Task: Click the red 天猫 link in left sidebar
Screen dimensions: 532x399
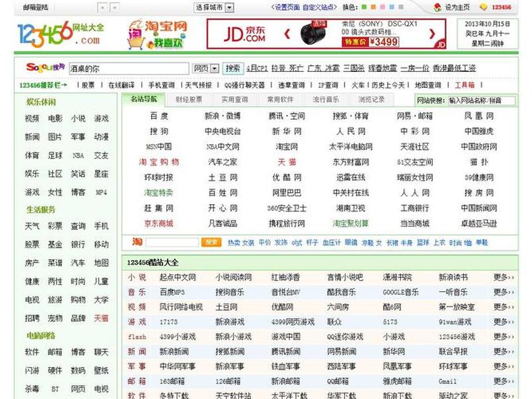Action: tap(101, 319)
